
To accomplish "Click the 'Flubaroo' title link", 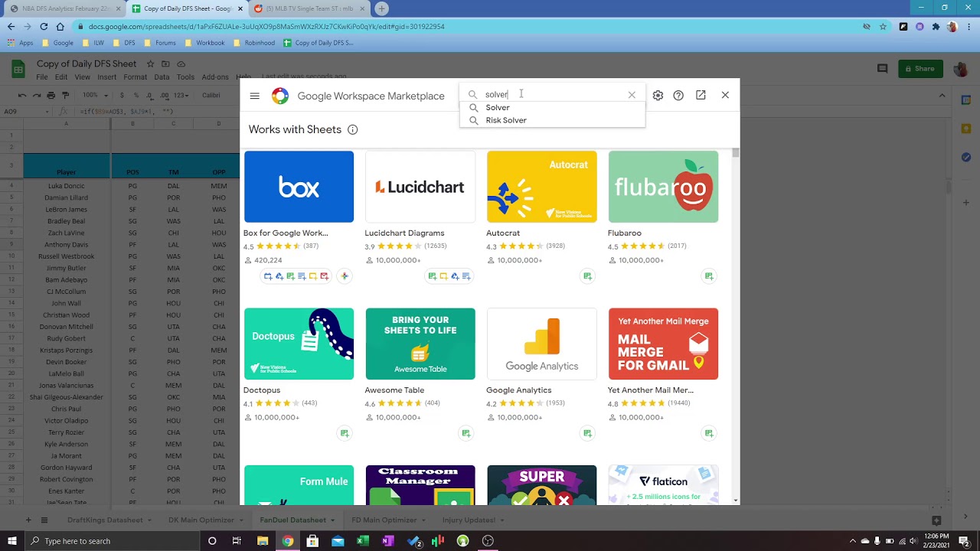I will [625, 233].
